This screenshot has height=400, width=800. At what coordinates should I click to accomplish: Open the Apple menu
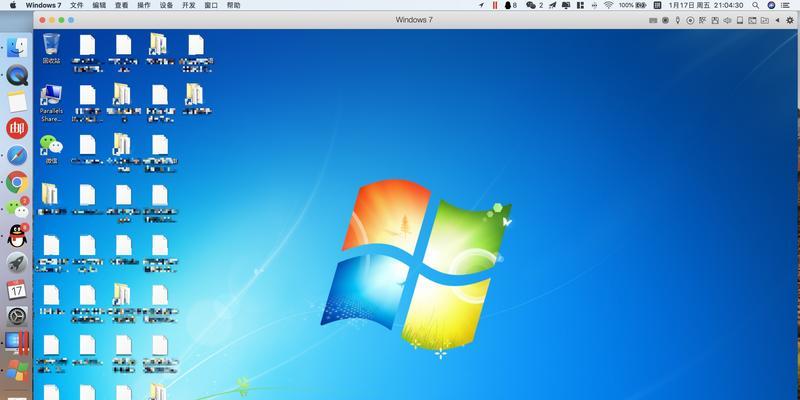tap(13, 5)
